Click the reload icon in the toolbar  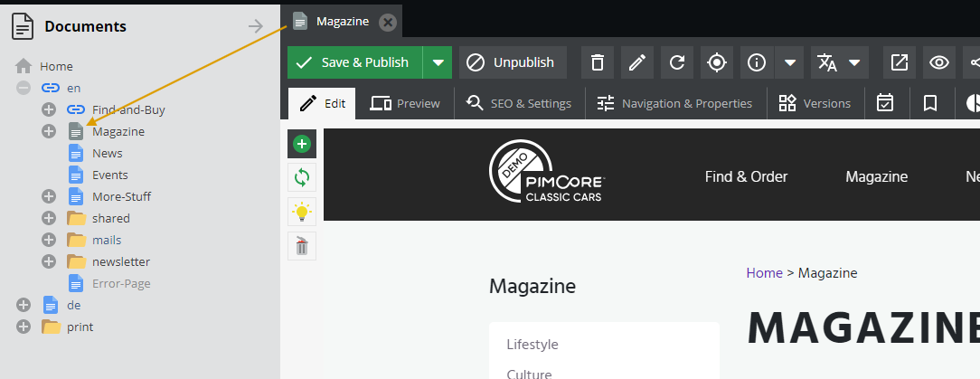[x=677, y=62]
